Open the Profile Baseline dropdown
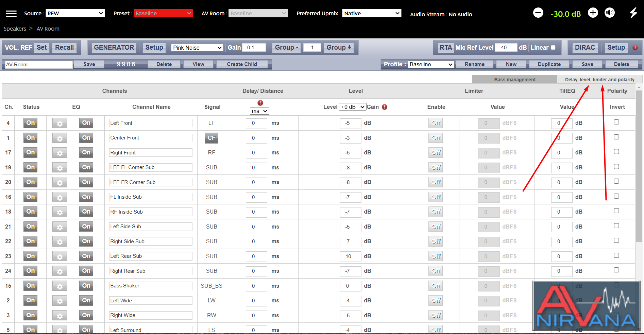 [431, 64]
